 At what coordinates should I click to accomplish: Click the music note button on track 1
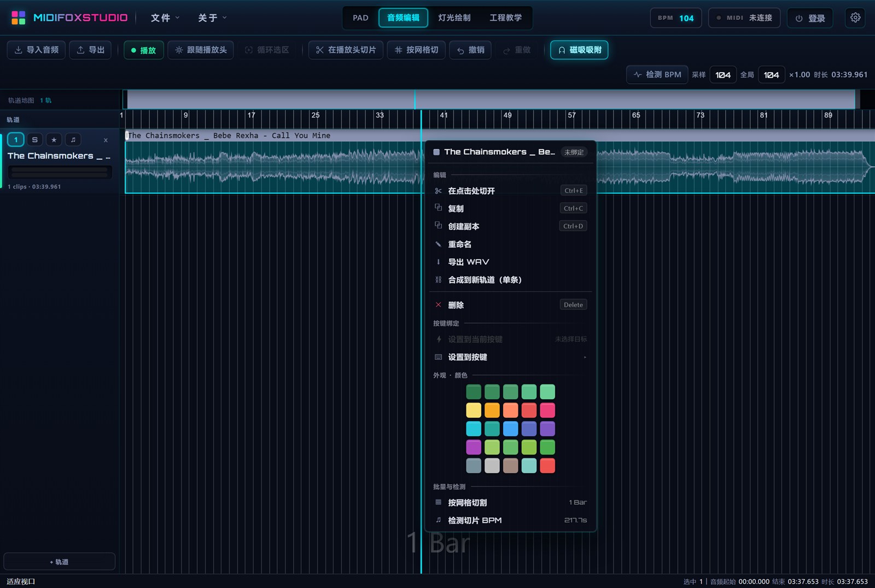(73, 139)
